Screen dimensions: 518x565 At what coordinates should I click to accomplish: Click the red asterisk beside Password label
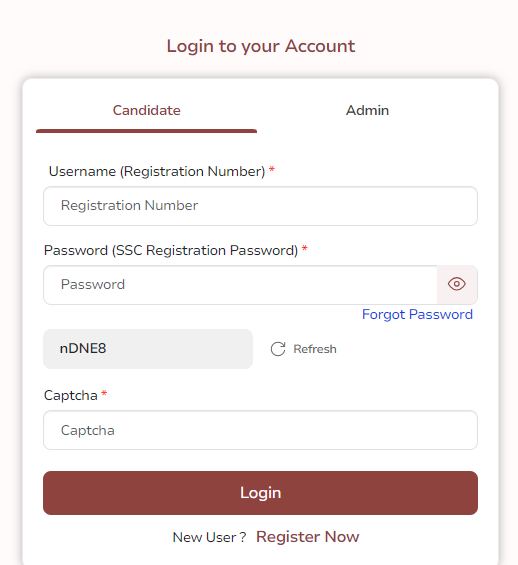[305, 248]
